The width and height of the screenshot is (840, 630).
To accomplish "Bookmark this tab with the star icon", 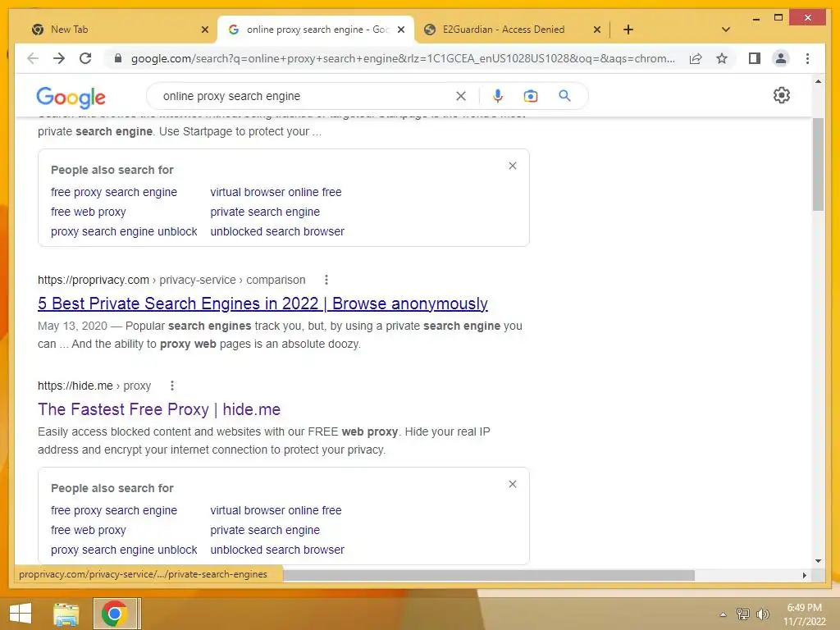I will [x=722, y=58].
